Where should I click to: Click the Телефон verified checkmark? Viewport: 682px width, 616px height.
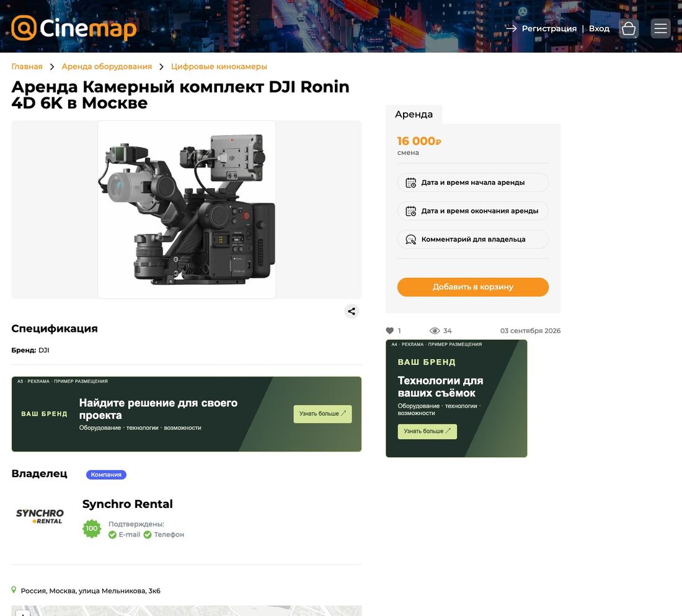(148, 535)
